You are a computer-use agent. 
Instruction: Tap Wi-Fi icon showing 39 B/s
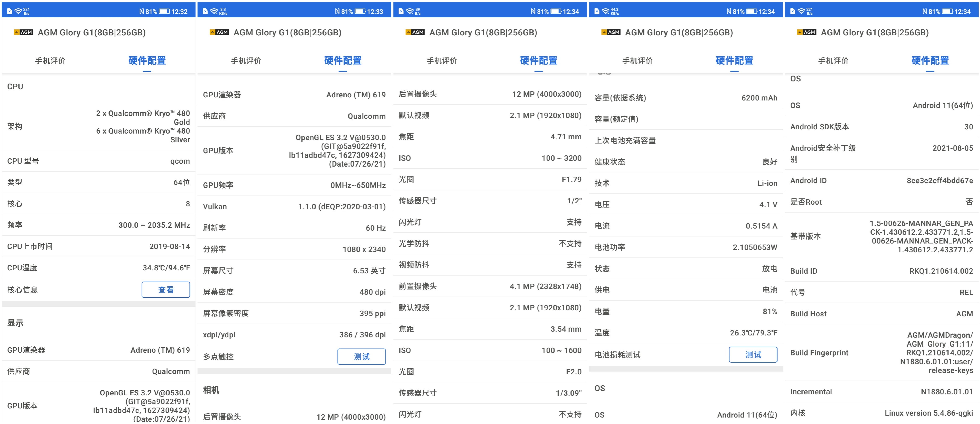(410, 11)
